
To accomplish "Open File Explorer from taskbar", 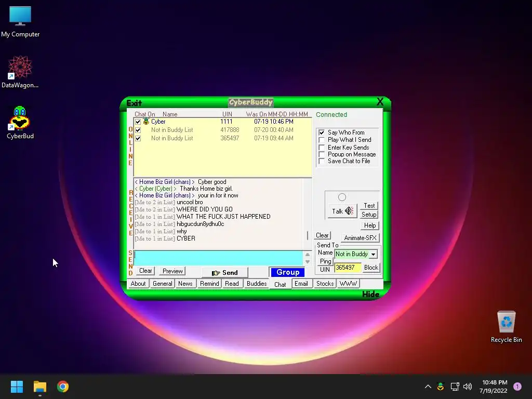I will click(x=39, y=387).
